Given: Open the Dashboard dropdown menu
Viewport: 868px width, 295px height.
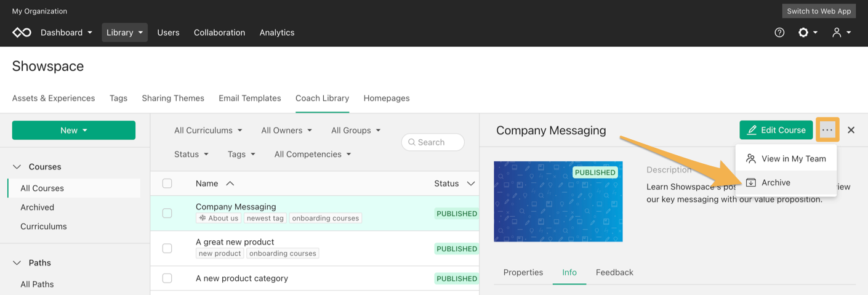Looking at the screenshot, I should pyautogui.click(x=66, y=33).
